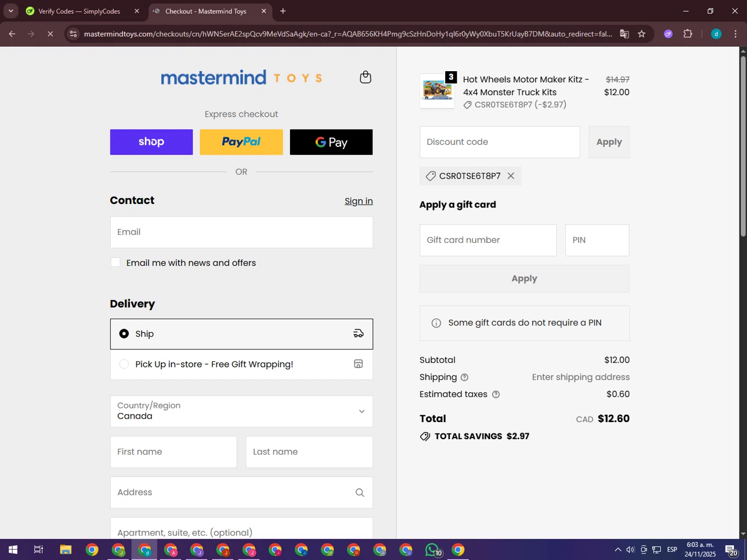This screenshot has width=747, height=560.
Task: Open the Windows Start menu
Action: (x=13, y=550)
